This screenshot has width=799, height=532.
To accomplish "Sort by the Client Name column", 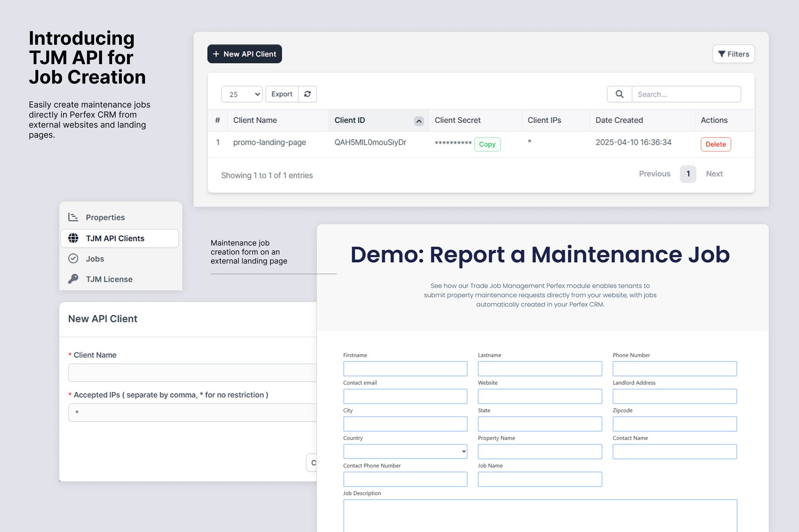I will point(255,120).
